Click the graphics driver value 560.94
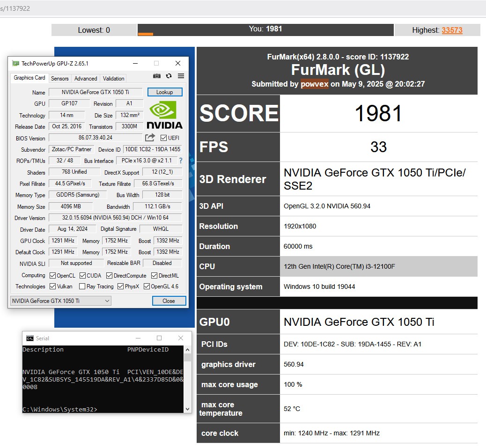The width and height of the screenshot is (486, 448). pos(294,364)
